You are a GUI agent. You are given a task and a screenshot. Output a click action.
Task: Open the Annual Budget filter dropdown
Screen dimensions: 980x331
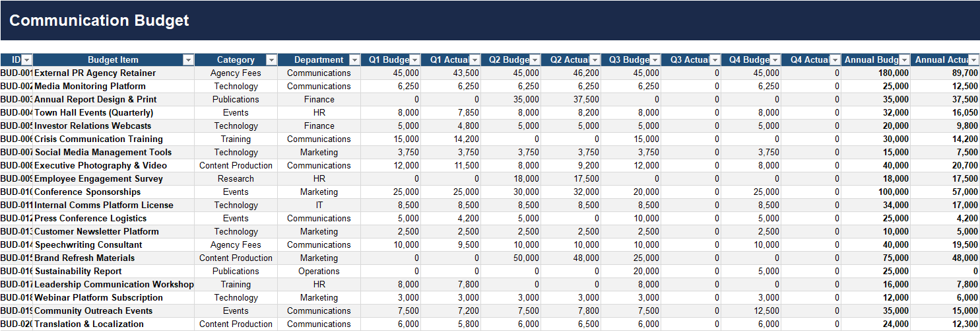(x=904, y=60)
